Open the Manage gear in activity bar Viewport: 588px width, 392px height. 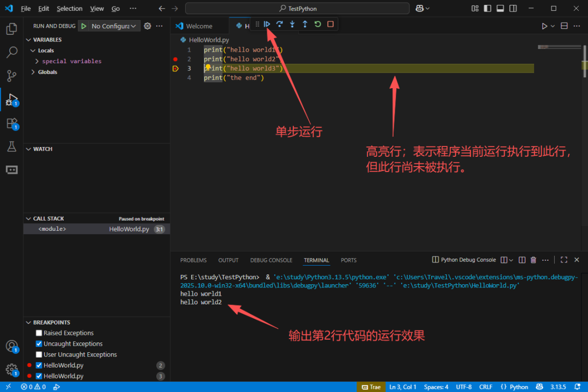tap(11, 370)
